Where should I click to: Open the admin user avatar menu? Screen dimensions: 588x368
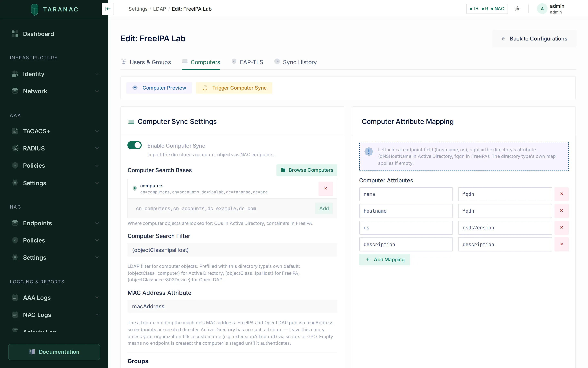542,9
